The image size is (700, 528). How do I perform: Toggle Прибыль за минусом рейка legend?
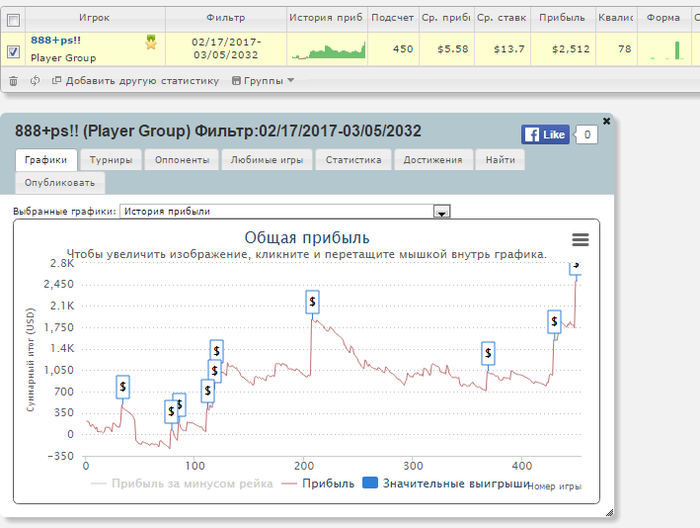click(x=182, y=483)
